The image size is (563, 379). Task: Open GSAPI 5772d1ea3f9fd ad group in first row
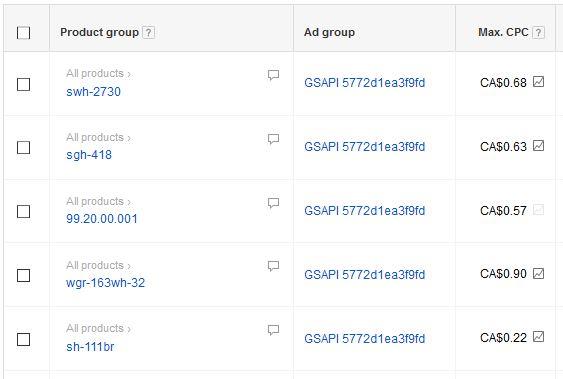tap(364, 83)
